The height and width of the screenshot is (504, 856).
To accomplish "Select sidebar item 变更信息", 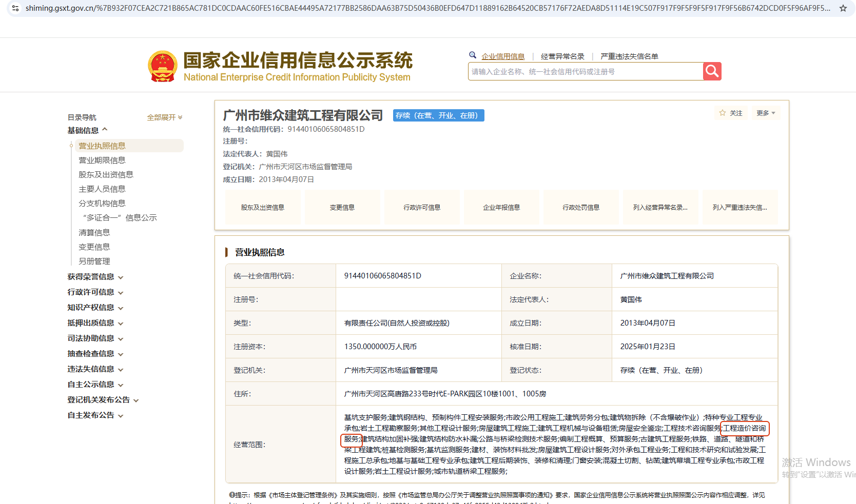I will [94, 247].
